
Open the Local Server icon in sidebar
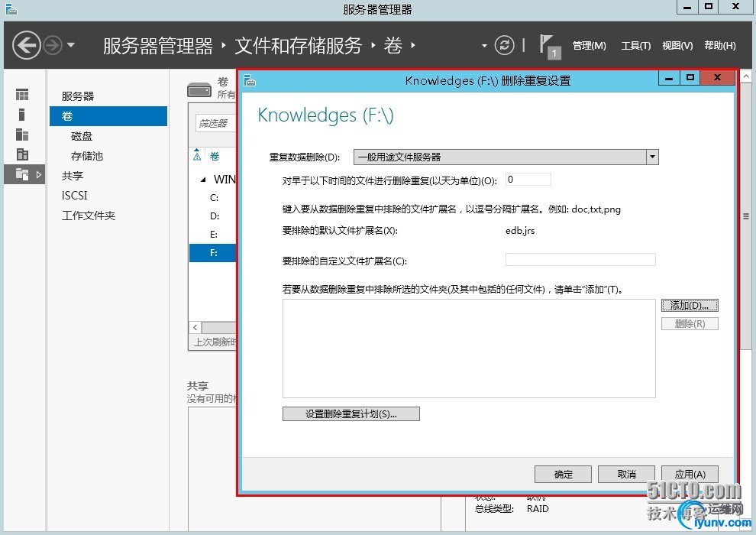(x=21, y=115)
